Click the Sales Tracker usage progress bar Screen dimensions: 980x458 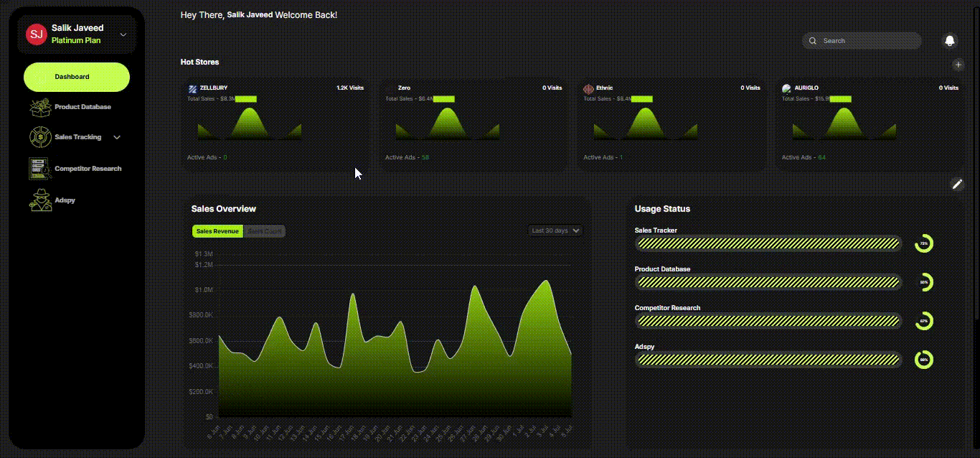(768, 243)
